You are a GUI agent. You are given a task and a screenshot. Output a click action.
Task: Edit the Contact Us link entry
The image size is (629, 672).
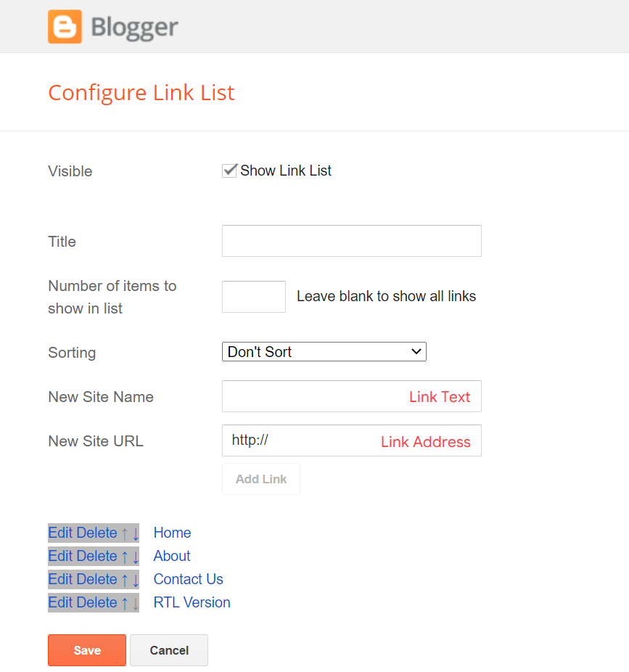pyautogui.click(x=60, y=579)
